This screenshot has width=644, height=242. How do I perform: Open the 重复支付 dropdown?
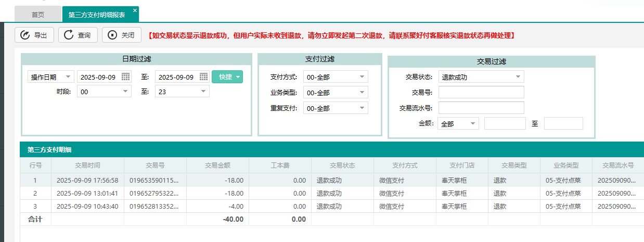362,108
